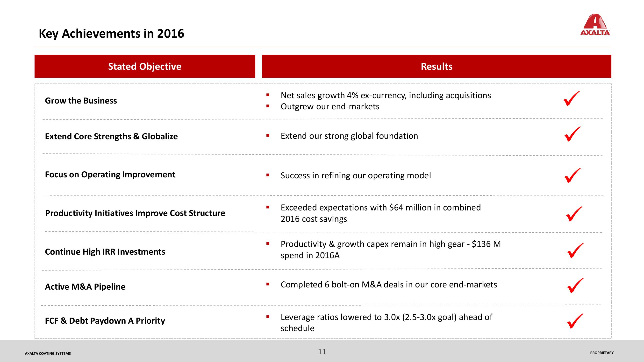
Task: Click the PROPRIETARY footer label
Action: pos(602,353)
